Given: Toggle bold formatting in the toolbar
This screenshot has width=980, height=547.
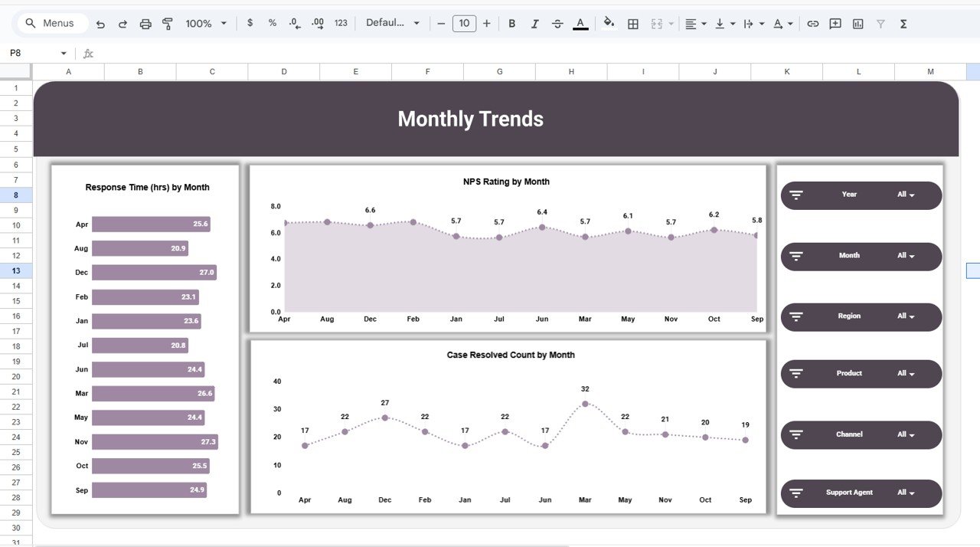Looking at the screenshot, I should [x=511, y=23].
